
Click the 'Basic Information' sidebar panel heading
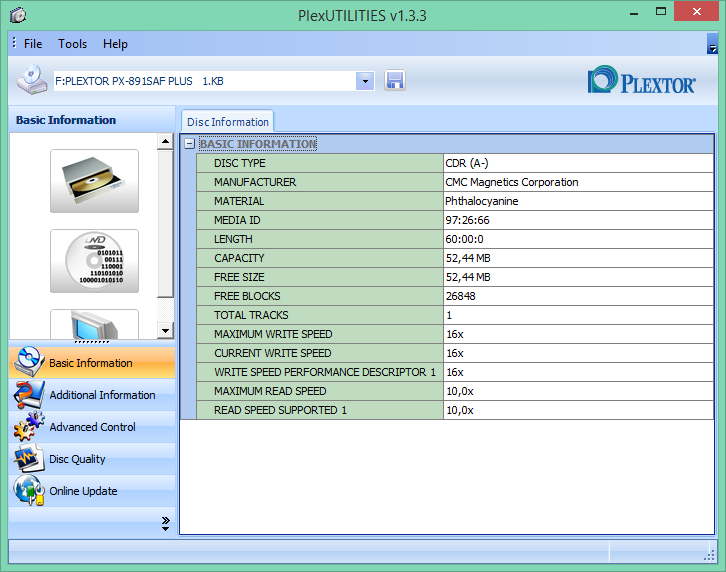[x=66, y=120]
